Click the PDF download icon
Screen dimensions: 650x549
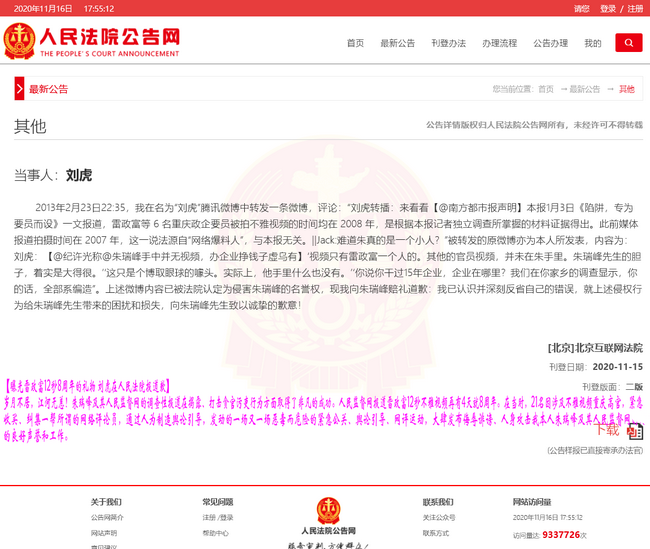click(x=634, y=431)
